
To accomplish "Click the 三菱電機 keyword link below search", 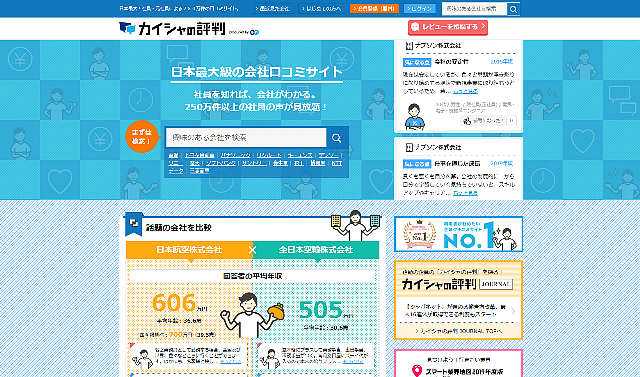I will (200, 171).
